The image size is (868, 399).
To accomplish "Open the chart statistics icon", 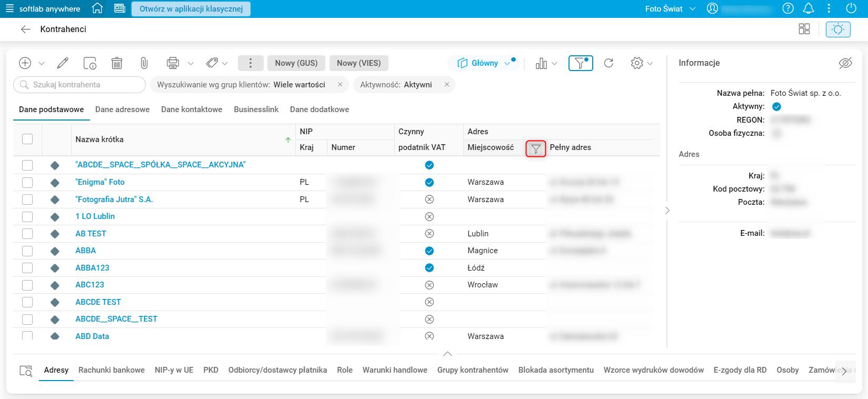I will (x=541, y=63).
